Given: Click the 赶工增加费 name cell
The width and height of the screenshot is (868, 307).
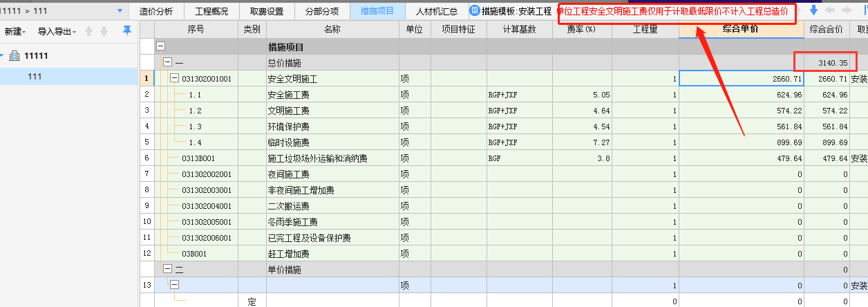Looking at the screenshot, I should (332, 254).
